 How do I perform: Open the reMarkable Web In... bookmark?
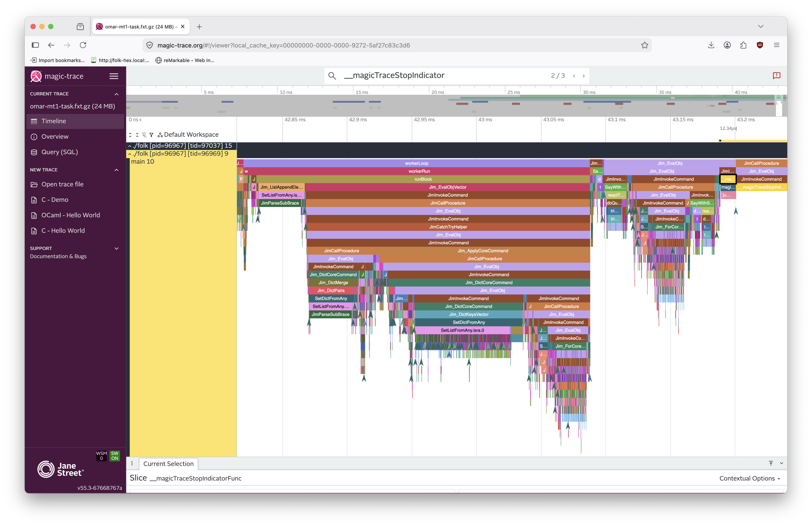pyautogui.click(x=185, y=61)
